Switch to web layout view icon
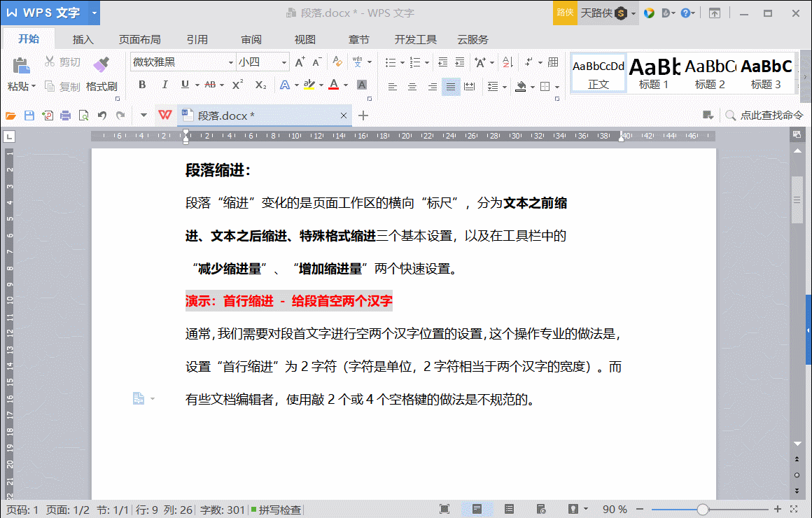This screenshot has width=812, height=518. pyautogui.click(x=541, y=509)
